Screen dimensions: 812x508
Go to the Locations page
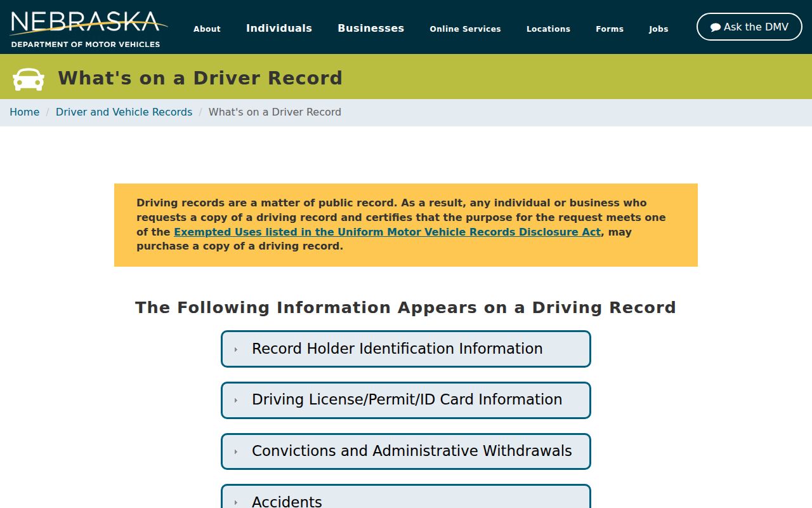click(x=548, y=29)
